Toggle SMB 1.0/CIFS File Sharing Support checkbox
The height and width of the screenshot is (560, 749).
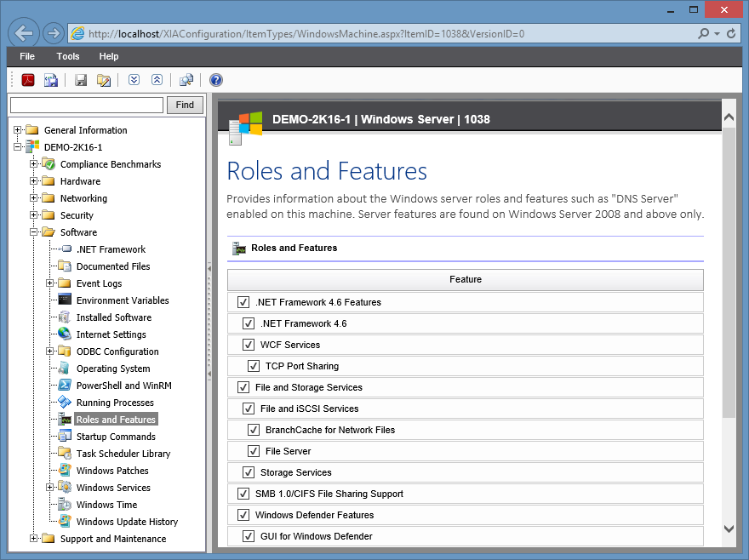pos(243,494)
